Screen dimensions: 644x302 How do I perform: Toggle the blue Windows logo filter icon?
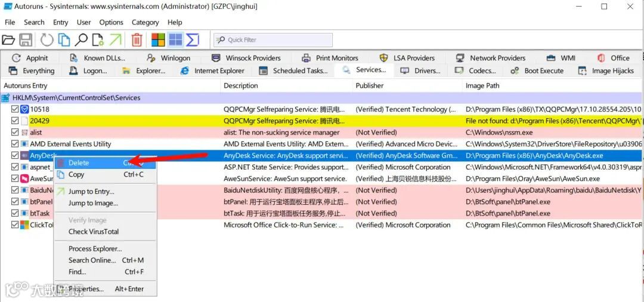click(x=175, y=40)
